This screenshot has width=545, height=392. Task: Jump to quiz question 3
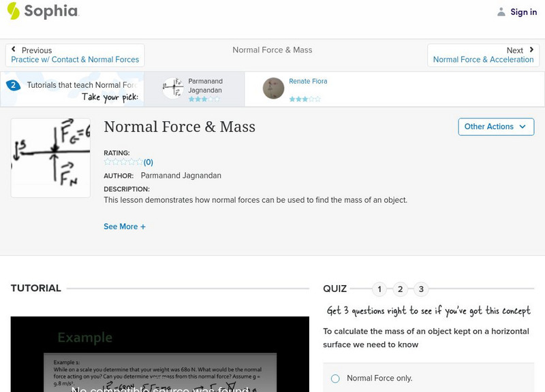[x=421, y=289]
